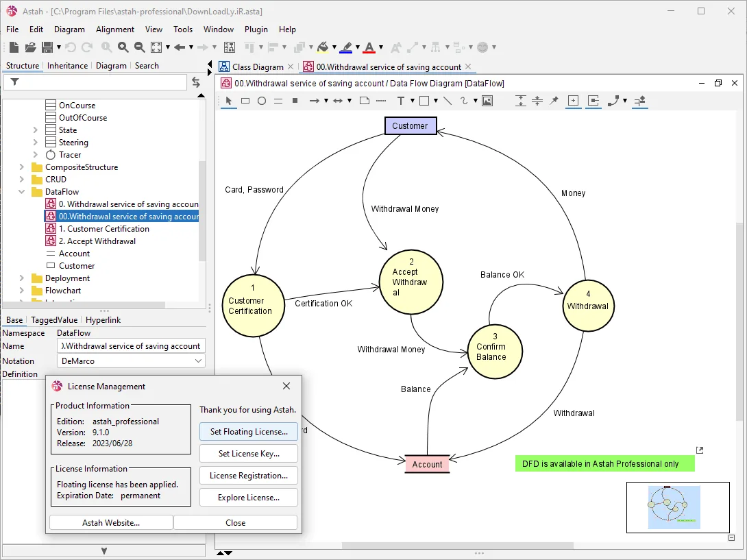Screen dimensions: 747x560
Task: Open the Notation DeMarco combo box
Action: tap(131, 361)
